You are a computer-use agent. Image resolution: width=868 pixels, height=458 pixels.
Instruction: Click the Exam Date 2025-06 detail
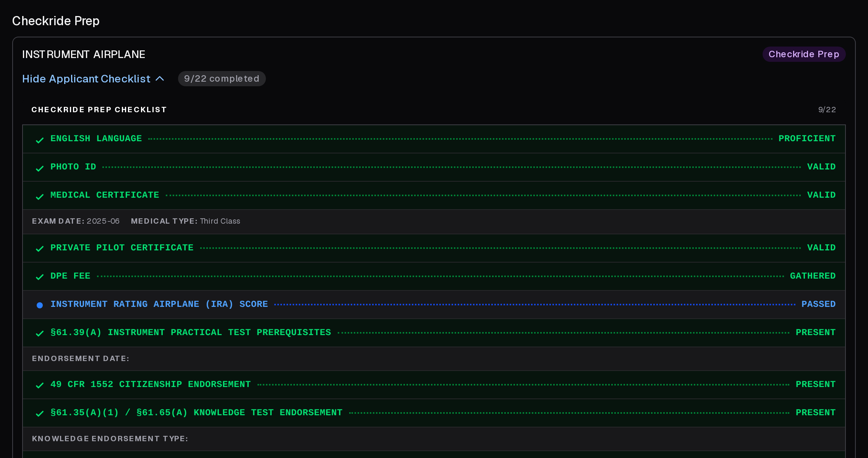pos(76,221)
